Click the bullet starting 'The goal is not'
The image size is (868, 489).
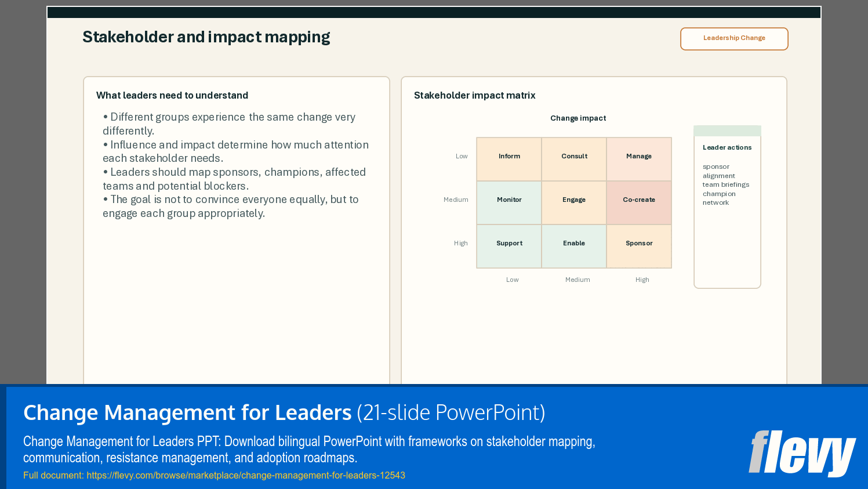(231, 206)
